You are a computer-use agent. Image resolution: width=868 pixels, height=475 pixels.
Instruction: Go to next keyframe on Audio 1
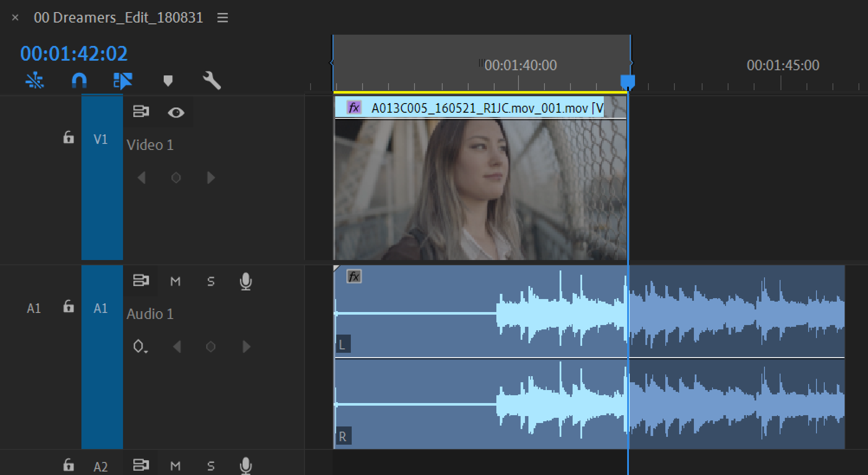[246, 347]
